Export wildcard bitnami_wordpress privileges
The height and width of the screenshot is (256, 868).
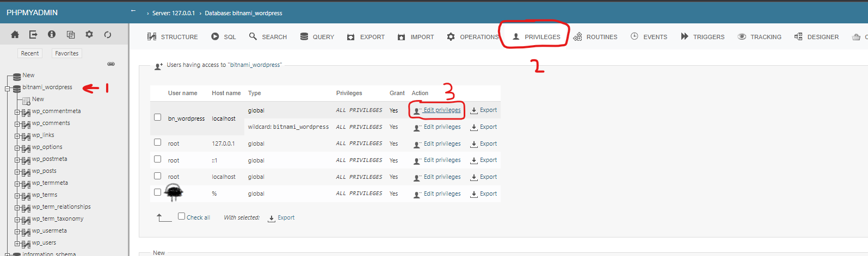click(x=484, y=127)
